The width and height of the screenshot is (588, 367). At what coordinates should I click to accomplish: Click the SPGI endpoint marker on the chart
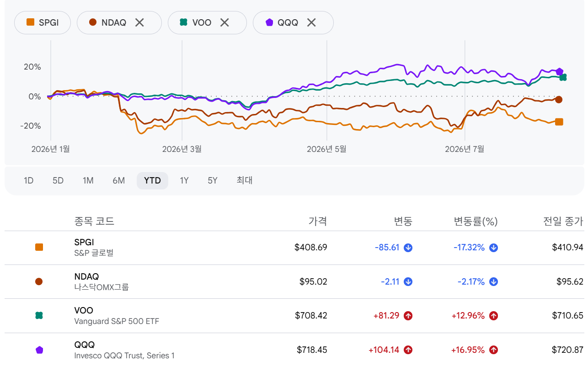(559, 122)
